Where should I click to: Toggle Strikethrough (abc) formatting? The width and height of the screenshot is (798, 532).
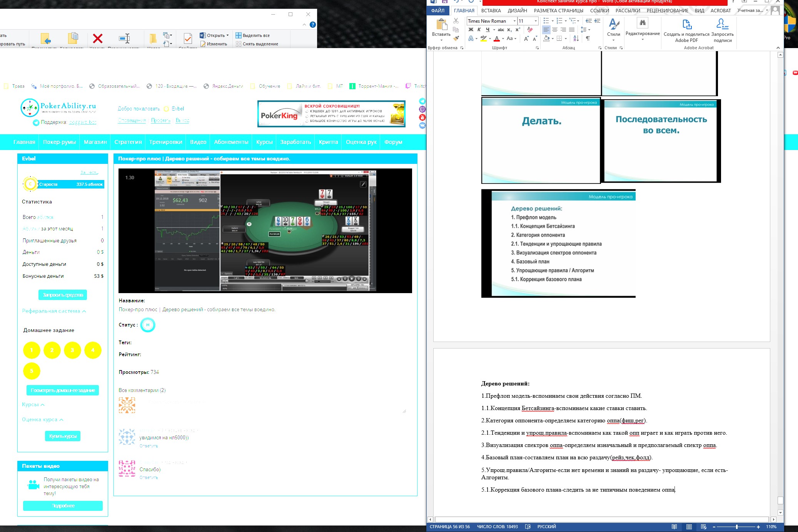tap(501, 30)
